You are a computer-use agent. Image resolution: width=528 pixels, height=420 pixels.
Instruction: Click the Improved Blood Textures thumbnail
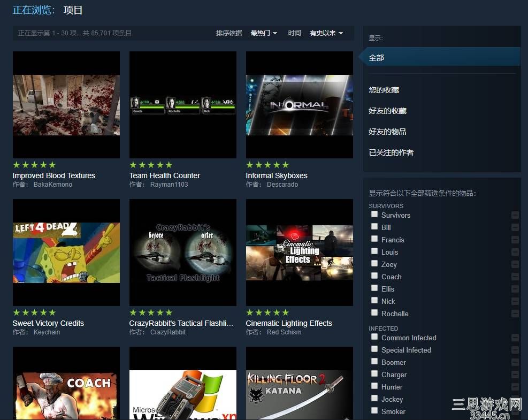66,105
